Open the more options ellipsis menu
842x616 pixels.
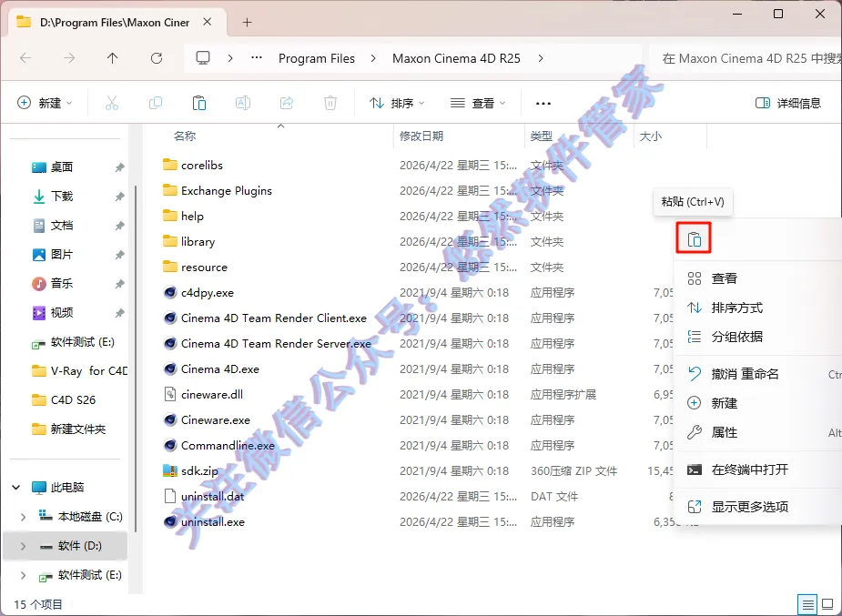[543, 103]
